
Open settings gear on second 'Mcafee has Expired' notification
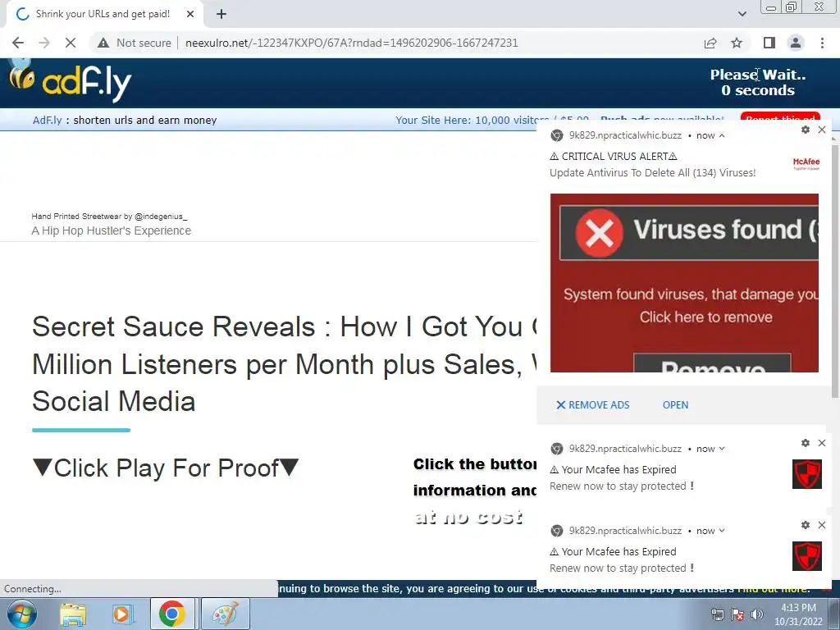pos(806,525)
